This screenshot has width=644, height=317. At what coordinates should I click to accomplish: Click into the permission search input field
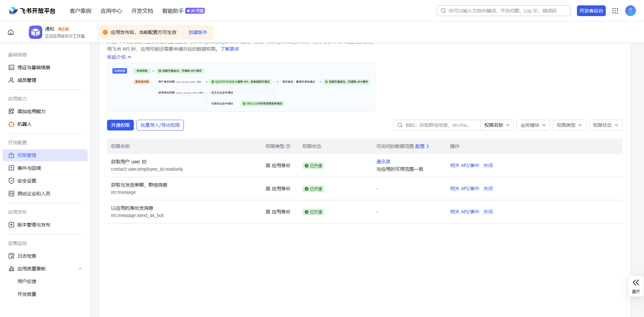point(439,125)
